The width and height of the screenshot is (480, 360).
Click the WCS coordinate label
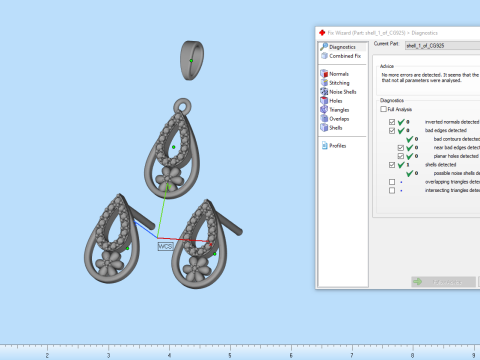point(165,246)
